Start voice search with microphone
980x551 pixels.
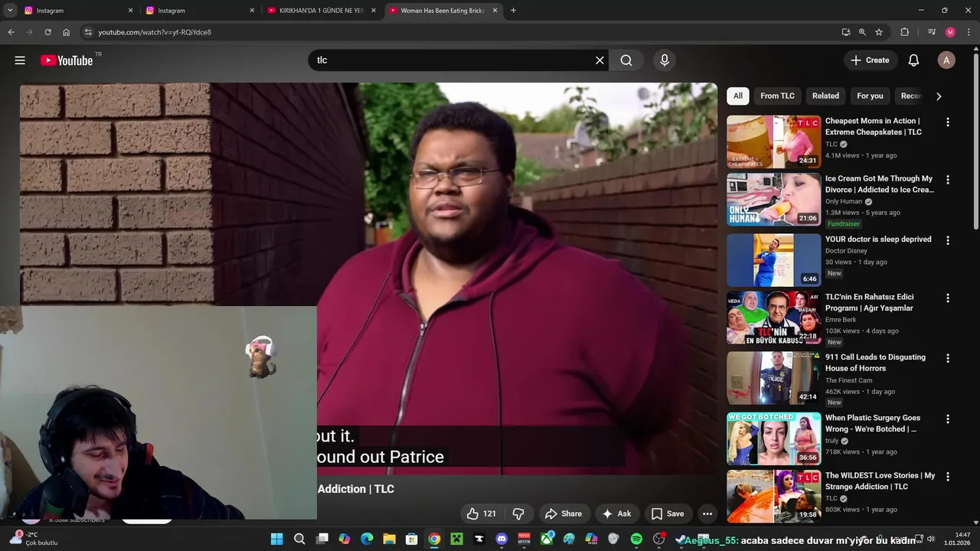click(665, 60)
